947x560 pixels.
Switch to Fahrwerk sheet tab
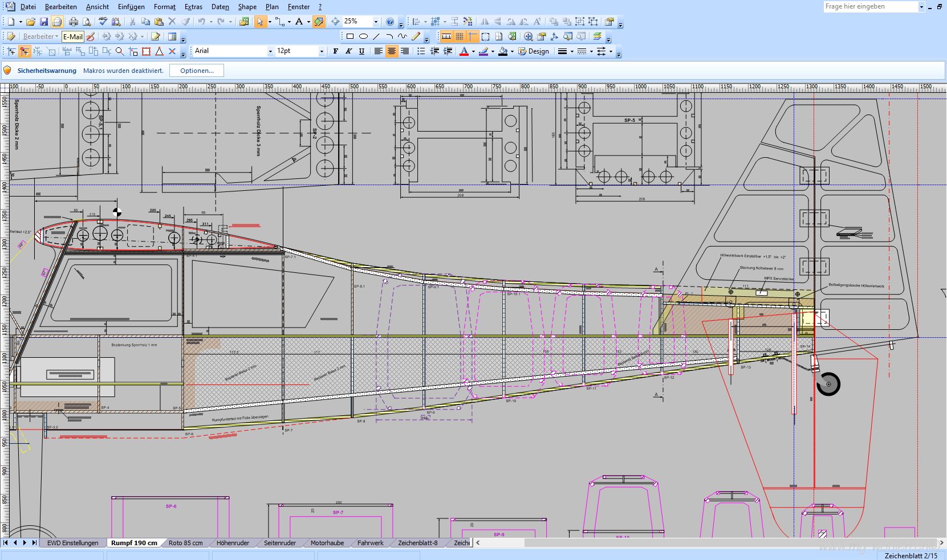coord(371,543)
